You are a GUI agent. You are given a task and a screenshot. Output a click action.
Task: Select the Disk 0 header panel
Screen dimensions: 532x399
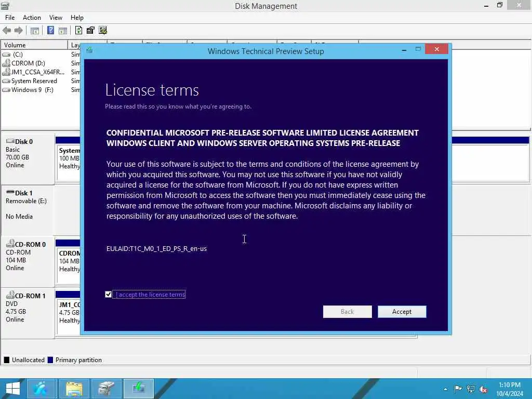click(x=28, y=159)
